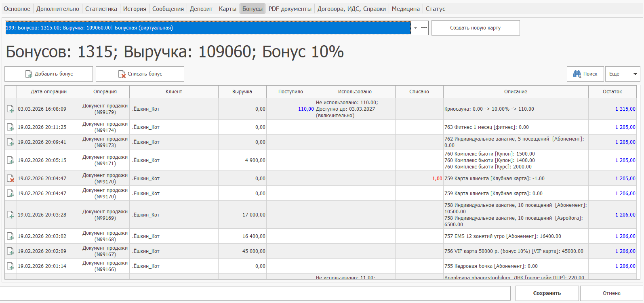Click the add-bonus icon in row 03.03.2026 16:08:09
The height and width of the screenshot is (303, 644).
click(x=11, y=109)
